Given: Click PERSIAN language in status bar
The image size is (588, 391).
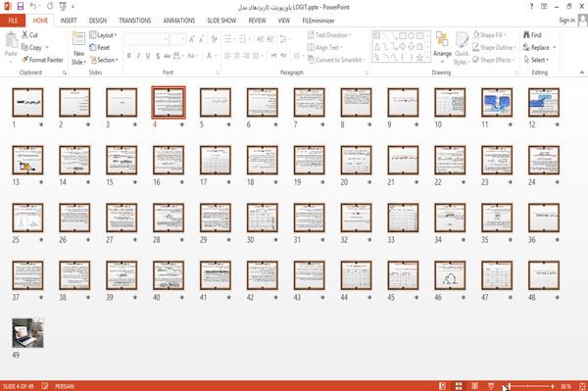Looking at the screenshot, I should (x=65, y=386).
